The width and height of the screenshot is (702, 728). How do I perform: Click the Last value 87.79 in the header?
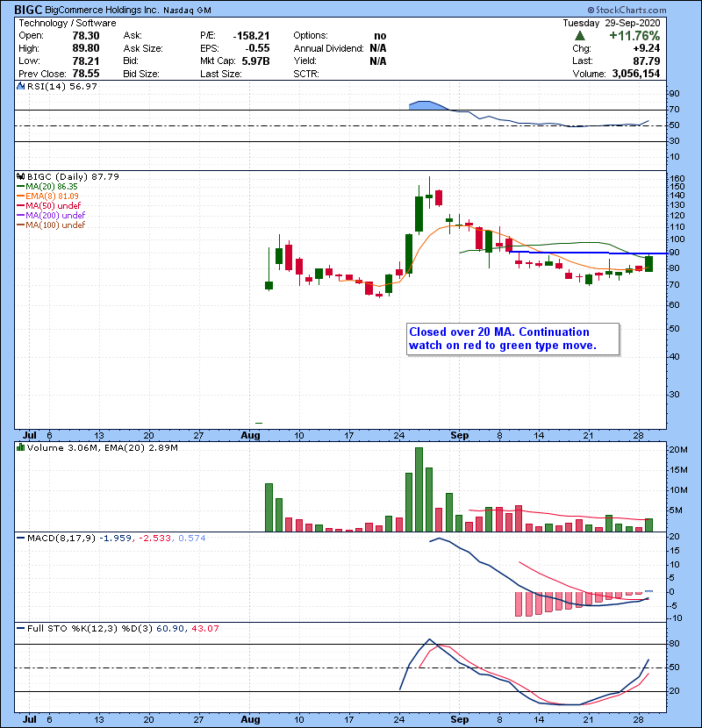647,61
